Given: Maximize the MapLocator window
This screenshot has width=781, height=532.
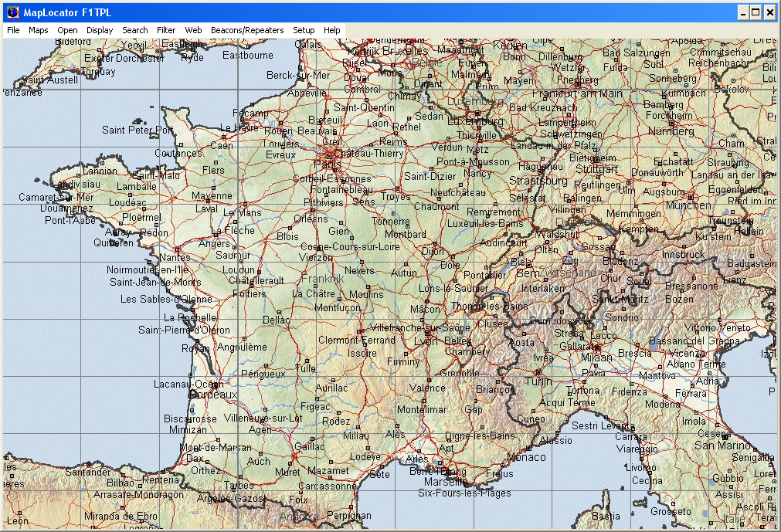Looking at the screenshot, I should point(756,12).
